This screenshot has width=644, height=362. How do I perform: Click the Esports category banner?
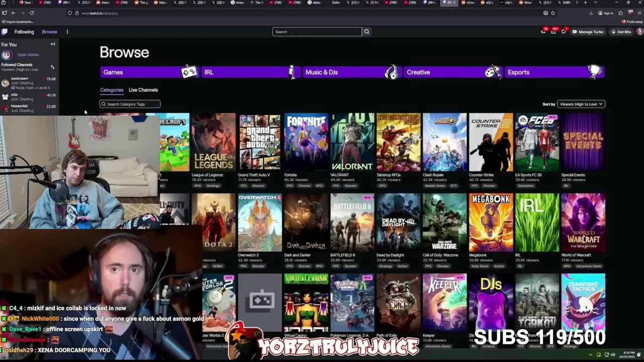click(x=554, y=72)
